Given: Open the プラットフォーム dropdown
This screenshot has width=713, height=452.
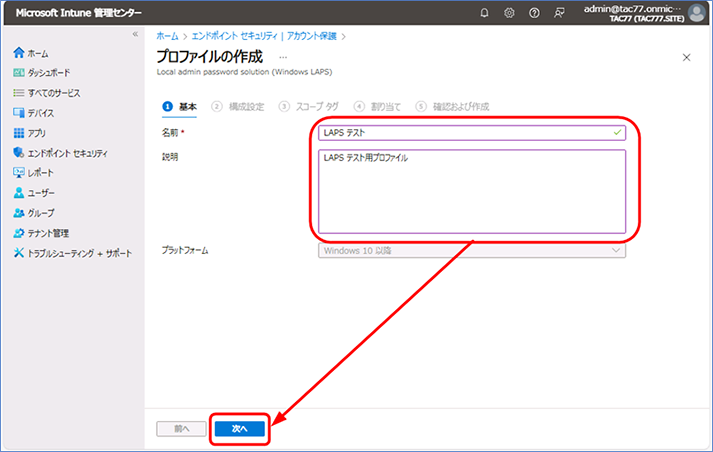Looking at the screenshot, I should pos(472,251).
